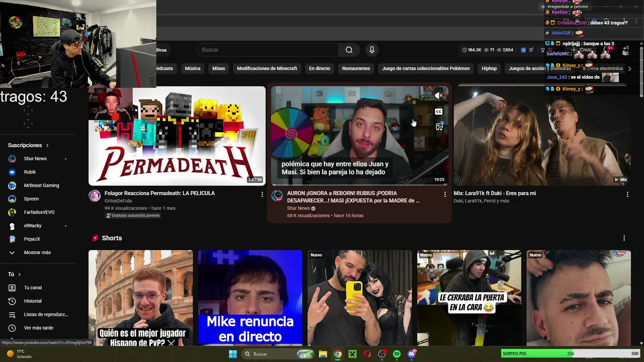Click the Soleado weather widget in taskbar
This screenshot has width=644, height=362.
pos(19,354)
